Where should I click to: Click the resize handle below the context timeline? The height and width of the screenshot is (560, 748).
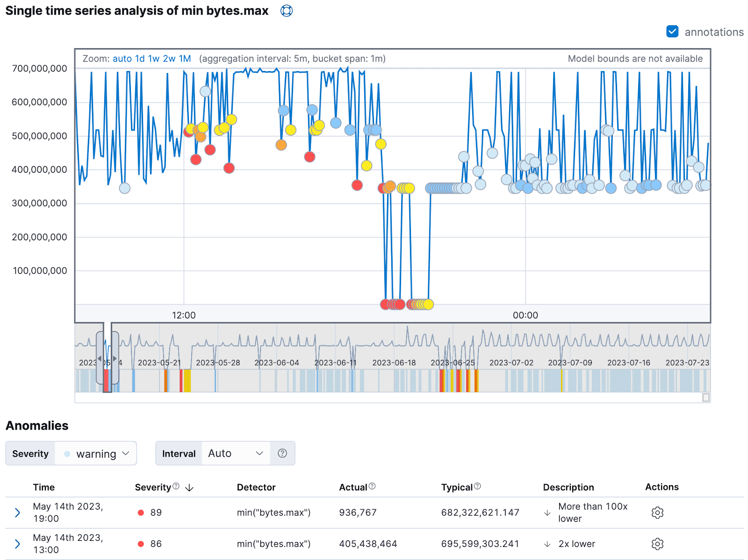point(706,398)
